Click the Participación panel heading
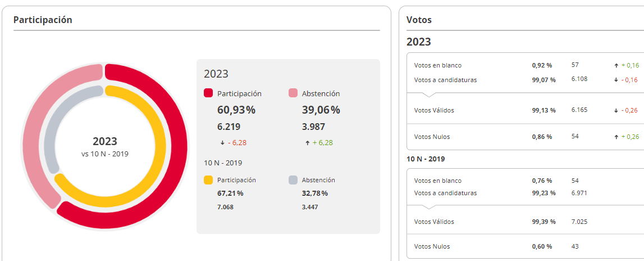 (x=43, y=20)
